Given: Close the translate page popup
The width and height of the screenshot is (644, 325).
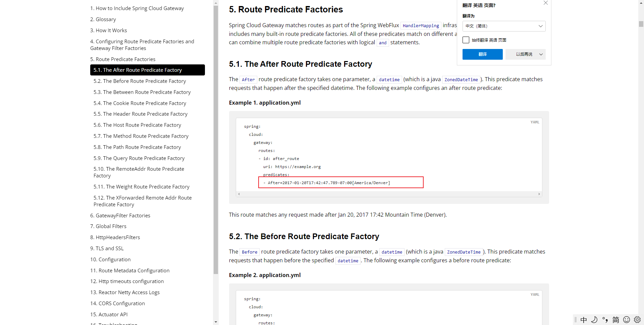Looking at the screenshot, I should tap(546, 3).
